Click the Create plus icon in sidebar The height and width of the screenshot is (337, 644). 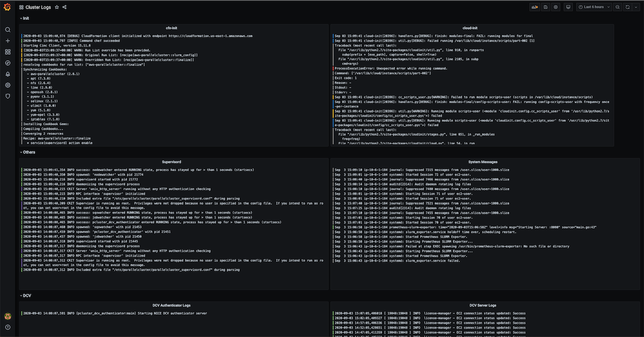pyautogui.click(x=8, y=41)
